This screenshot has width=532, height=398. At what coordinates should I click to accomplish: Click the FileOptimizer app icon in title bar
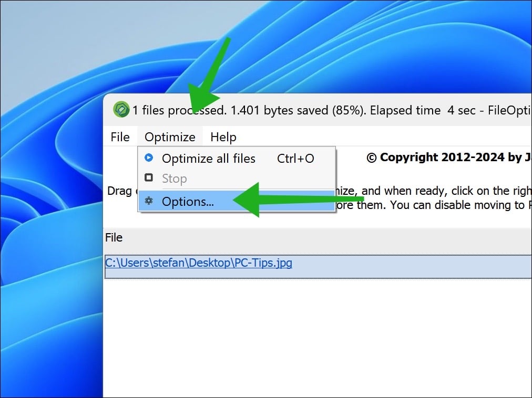point(121,110)
